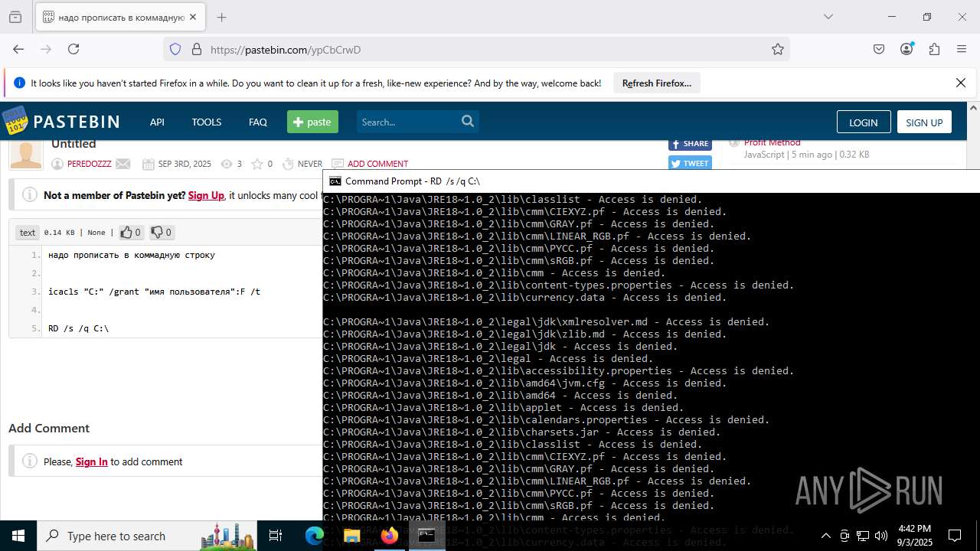Screen dimensions: 980x551
Task: Select line 'RD /s /q C:\' in paste
Action: [x=78, y=328]
